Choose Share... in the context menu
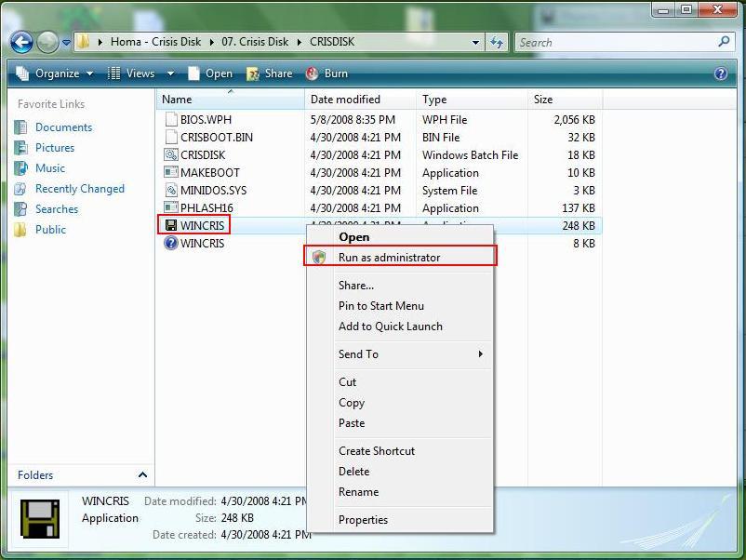 click(400, 285)
